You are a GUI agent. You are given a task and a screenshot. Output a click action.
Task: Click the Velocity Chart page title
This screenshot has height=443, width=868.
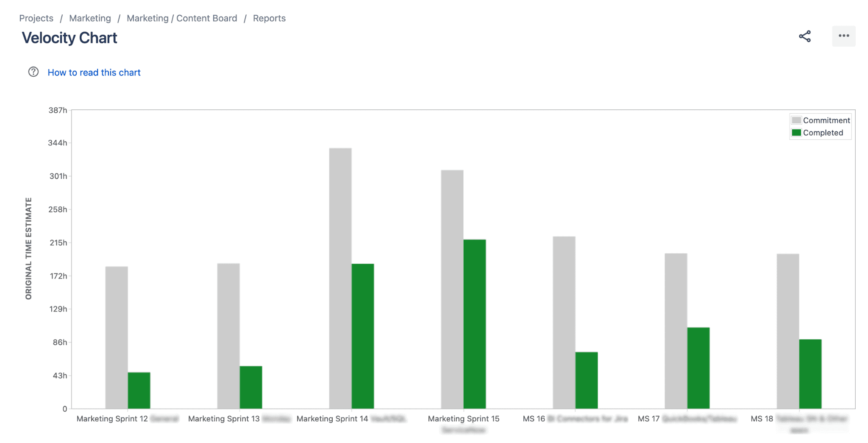point(70,38)
